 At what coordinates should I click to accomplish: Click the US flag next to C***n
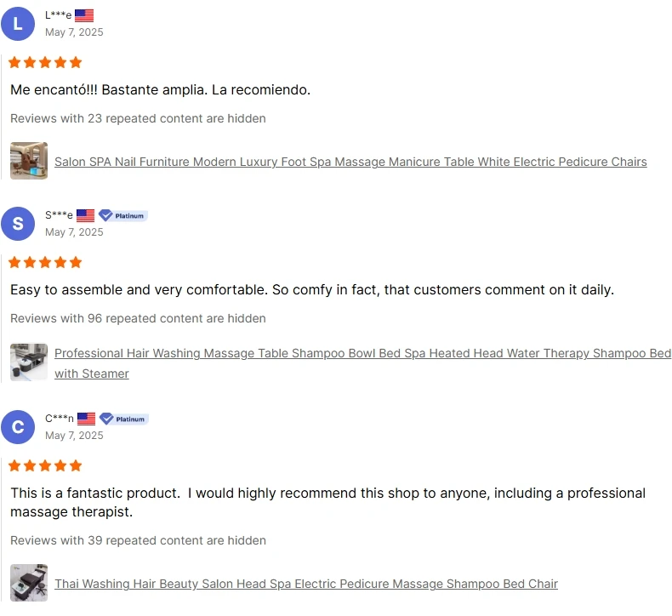[86, 419]
